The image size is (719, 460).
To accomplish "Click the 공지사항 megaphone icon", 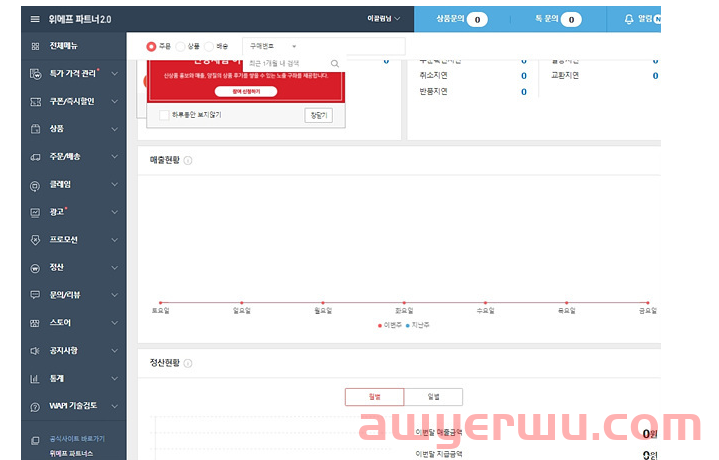I will pyautogui.click(x=35, y=351).
